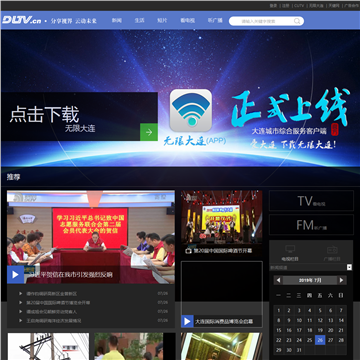Go to previous month in calendar
The height and width of the screenshot is (360, 360).
[x=278, y=280]
